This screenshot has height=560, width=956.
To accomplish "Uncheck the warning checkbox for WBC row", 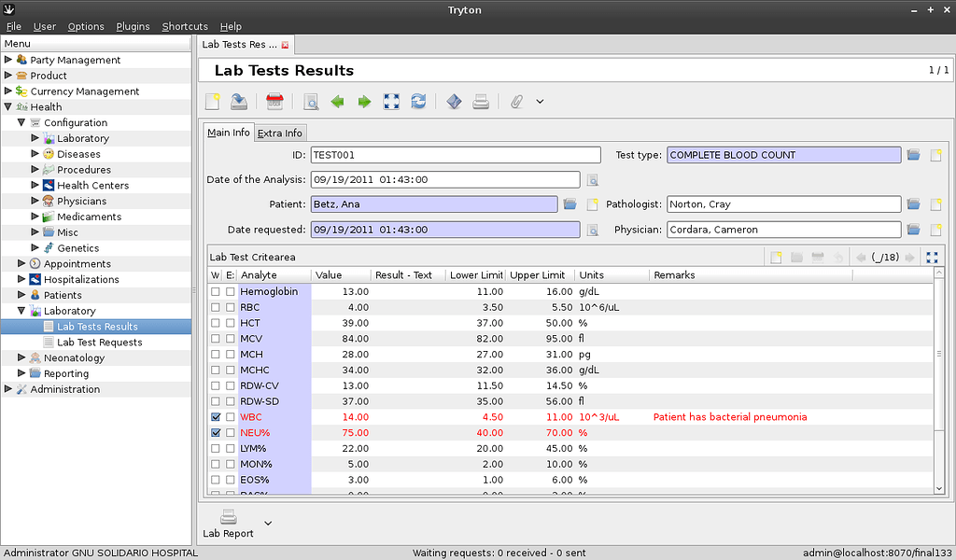I will [216, 417].
